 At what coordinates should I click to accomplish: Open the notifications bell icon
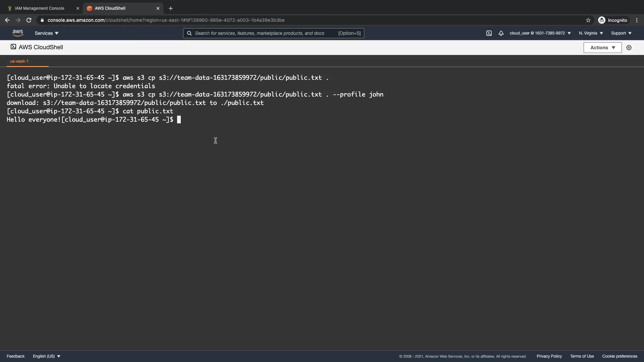coord(501,33)
